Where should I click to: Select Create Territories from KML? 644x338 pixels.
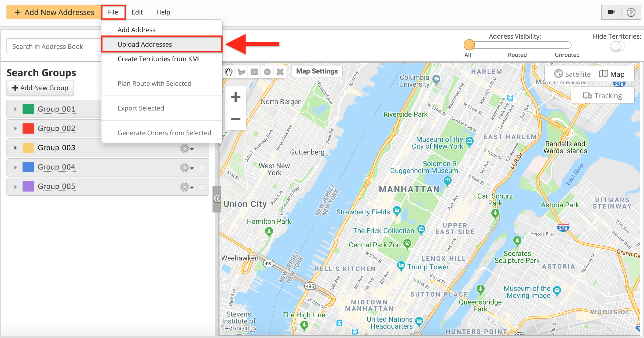(x=159, y=59)
